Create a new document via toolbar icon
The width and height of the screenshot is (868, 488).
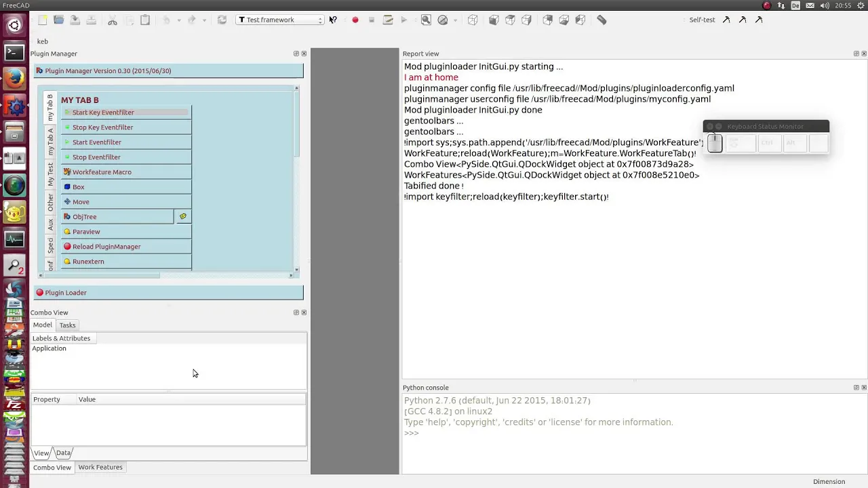pyautogui.click(x=42, y=20)
